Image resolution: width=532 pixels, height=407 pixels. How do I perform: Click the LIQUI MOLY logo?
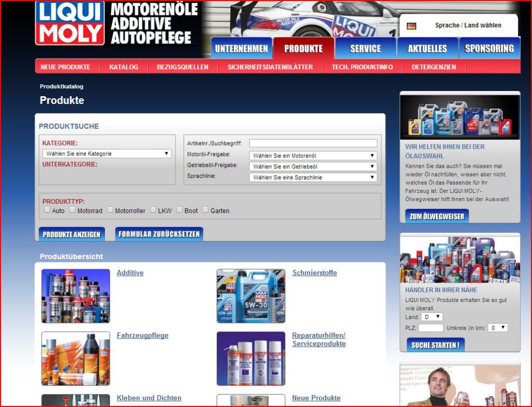pyautogui.click(x=70, y=23)
